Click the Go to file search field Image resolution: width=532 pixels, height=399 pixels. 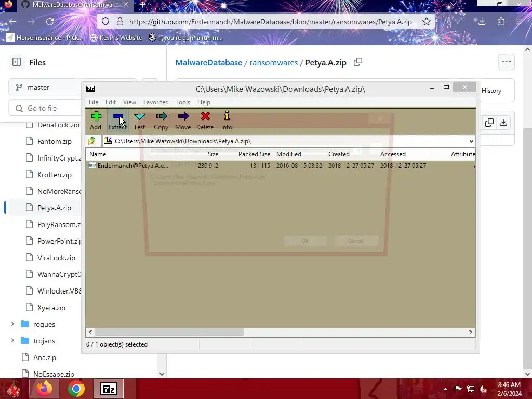46,108
